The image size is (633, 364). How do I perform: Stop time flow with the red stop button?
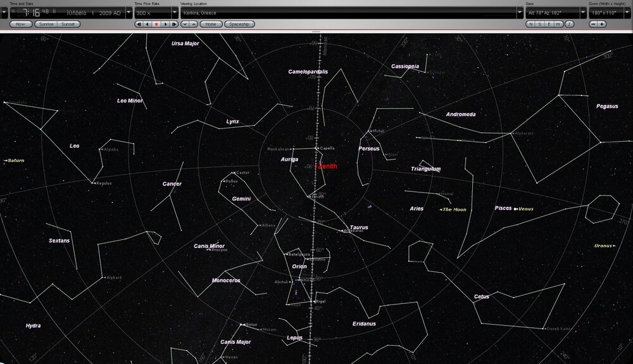[x=156, y=24]
